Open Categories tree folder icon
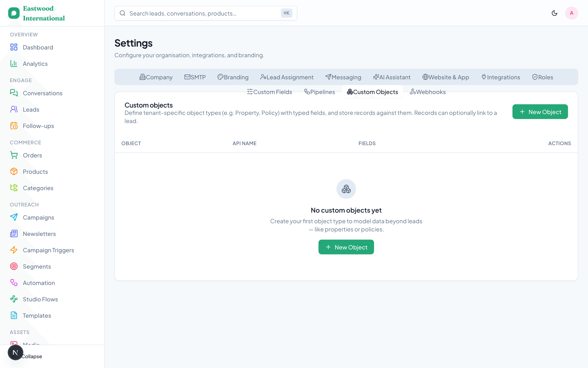The width and height of the screenshot is (588, 368). coord(14,188)
